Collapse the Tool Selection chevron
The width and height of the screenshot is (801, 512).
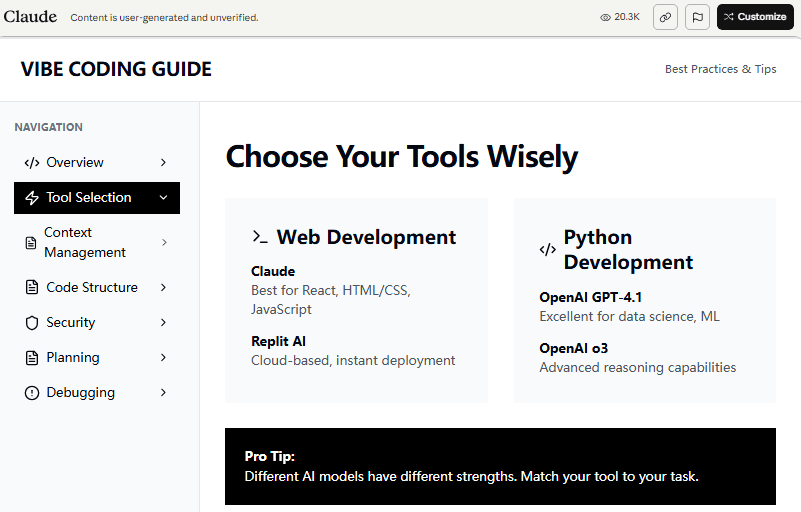[163, 198]
